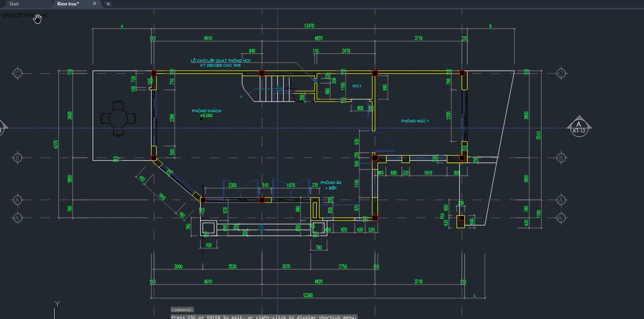Image resolution: width=644 pixels, height=319 pixels.
Task: Pick the 2390 window dimension text
Action: 172,118
